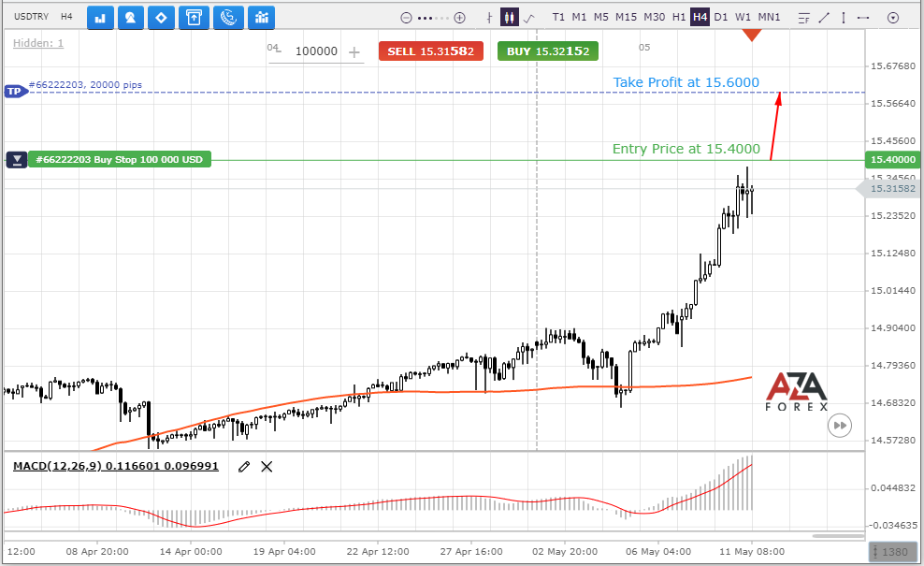Click the blue coin-with-dollar toolbar button
The image size is (924, 566).
point(228,18)
